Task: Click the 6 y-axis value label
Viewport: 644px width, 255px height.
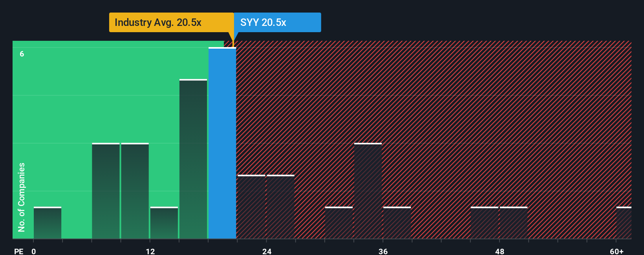Action: tap(22, 54)
